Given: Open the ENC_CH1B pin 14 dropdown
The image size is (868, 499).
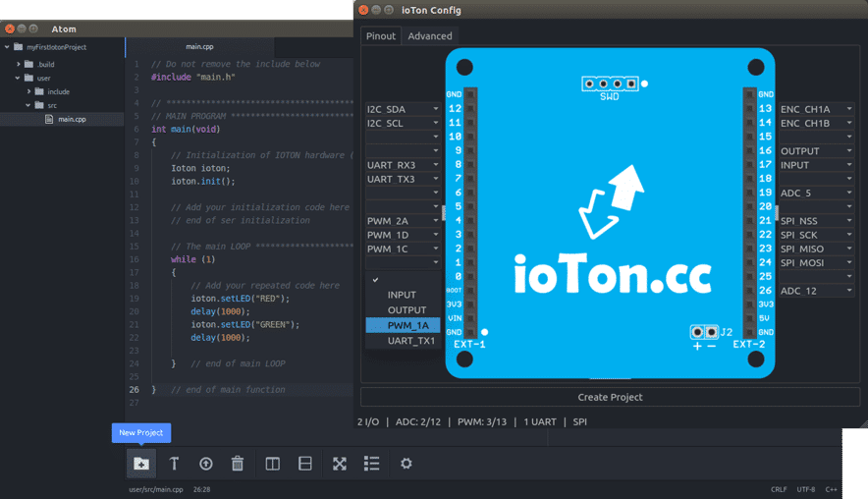Looking at the screenshot, I should point(817,123).
